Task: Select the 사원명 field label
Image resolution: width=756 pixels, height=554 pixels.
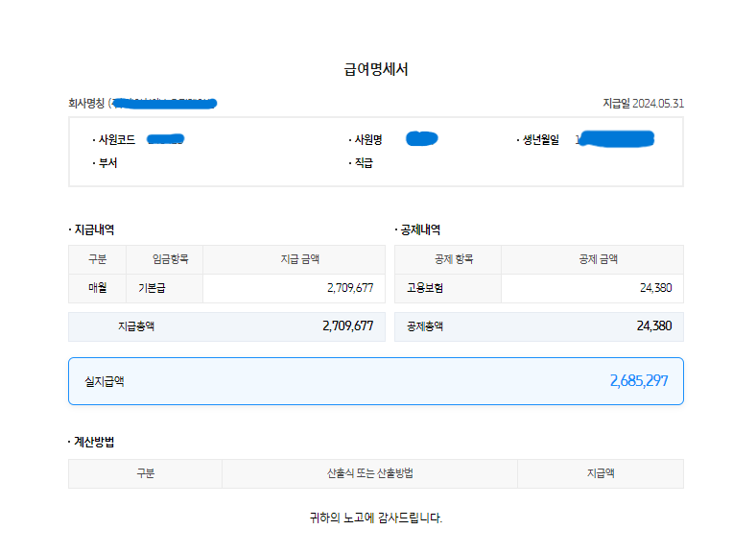Action: pos(368,140)
